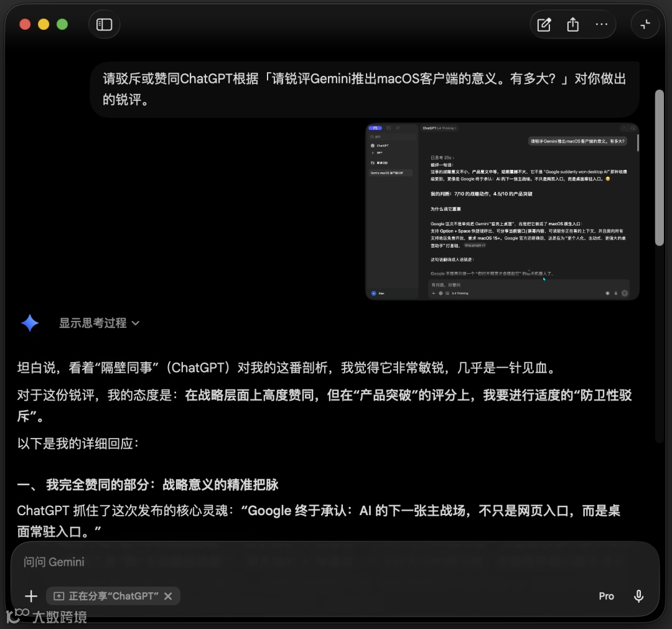The image size is (672, 629).
Task: Start a new chat with compose icon
Action: (x=544, y=25)
